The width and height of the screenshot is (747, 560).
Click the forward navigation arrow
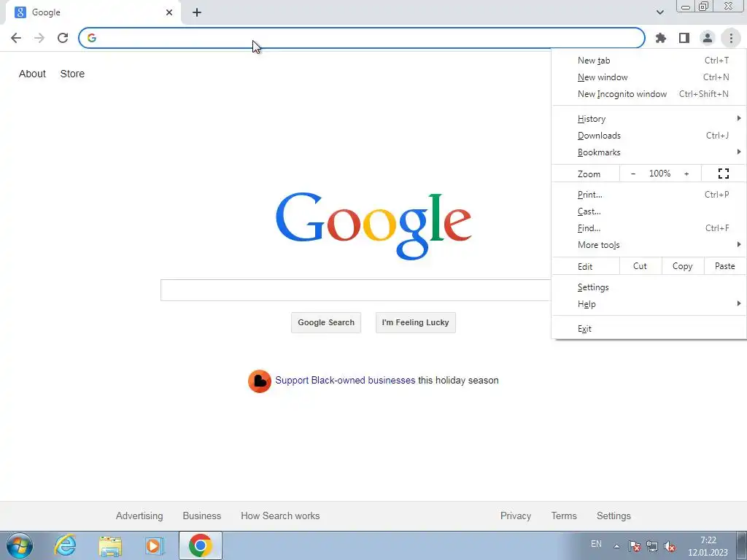click(39, 38)
